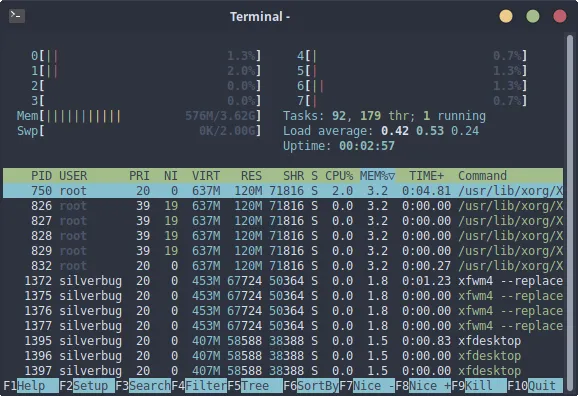Click CPU 4 usage meter

click(412, 56)
